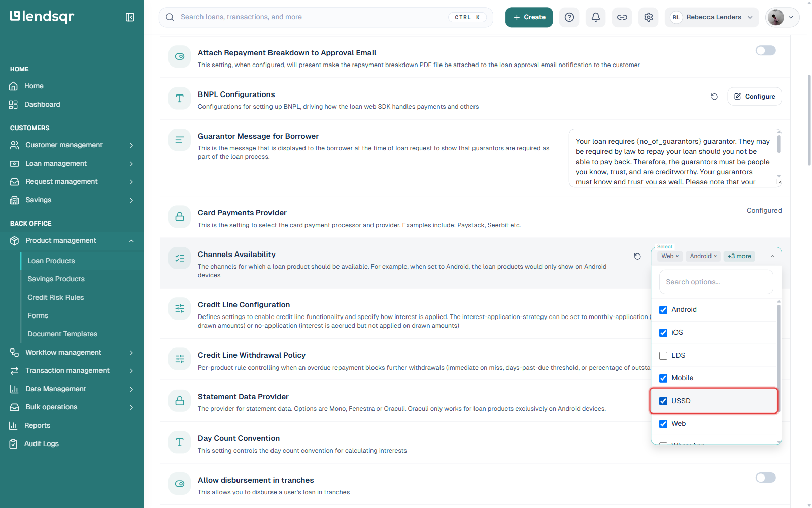Open Document Templates page
812x508 pixels.
(x=62, y=334)
